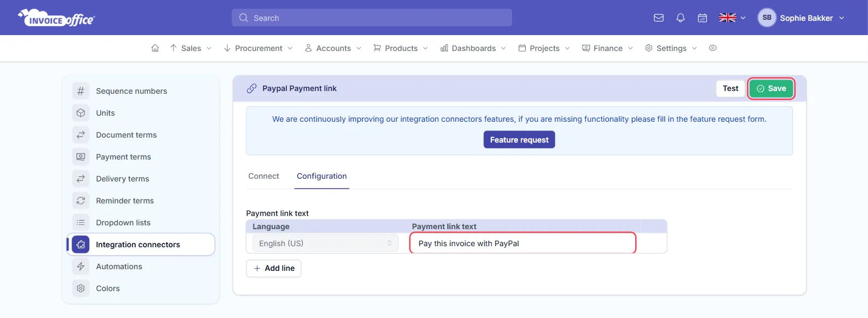Click the Payment link text input
This screenshot has height=318, width=868.
pos(523,243)
